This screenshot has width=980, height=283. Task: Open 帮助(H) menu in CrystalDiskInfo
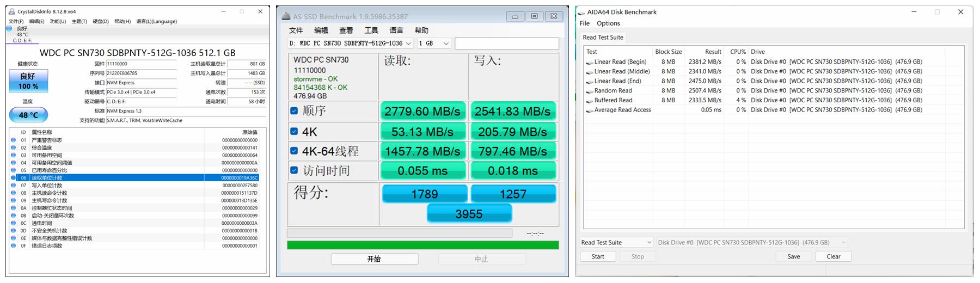tap(122, 21)
